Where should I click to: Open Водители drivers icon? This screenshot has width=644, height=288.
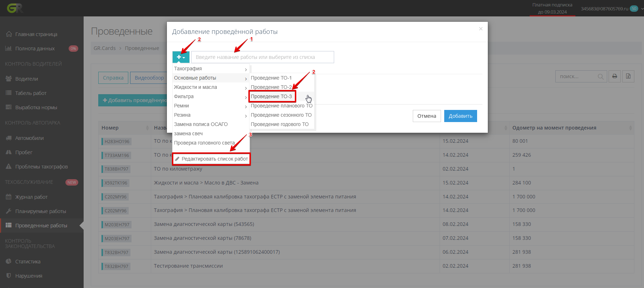(9, 79)
